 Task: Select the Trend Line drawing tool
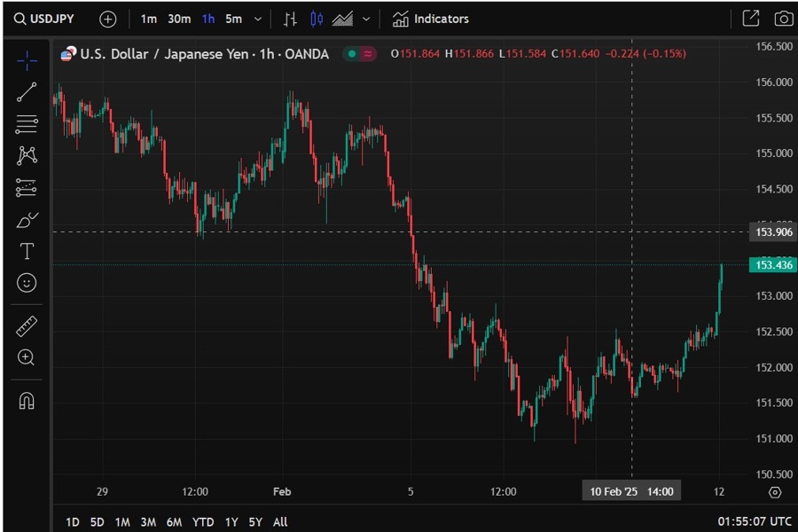(27, 92)
